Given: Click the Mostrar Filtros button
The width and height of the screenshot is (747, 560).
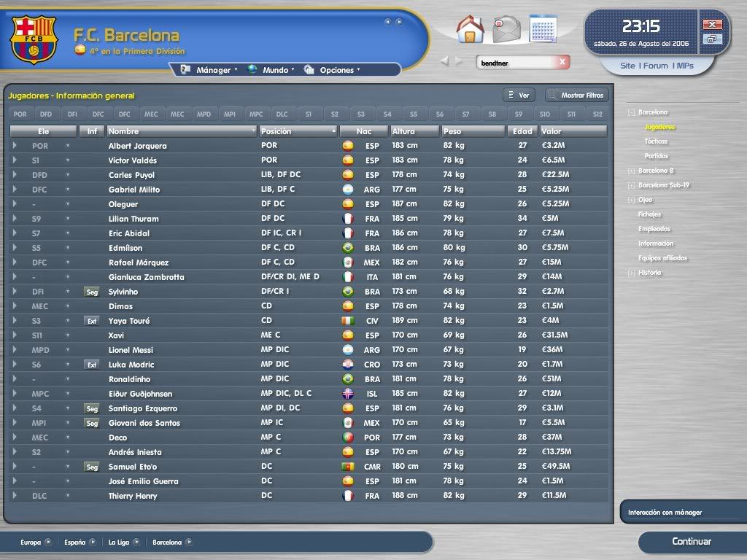Looking at the screenshot, I should tap(576, 96).
